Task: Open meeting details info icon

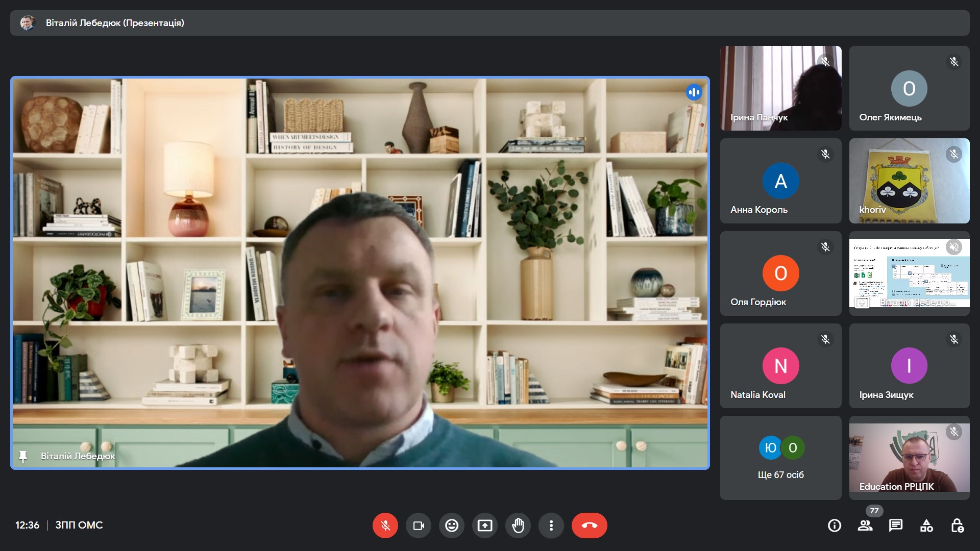Action: 834,525
